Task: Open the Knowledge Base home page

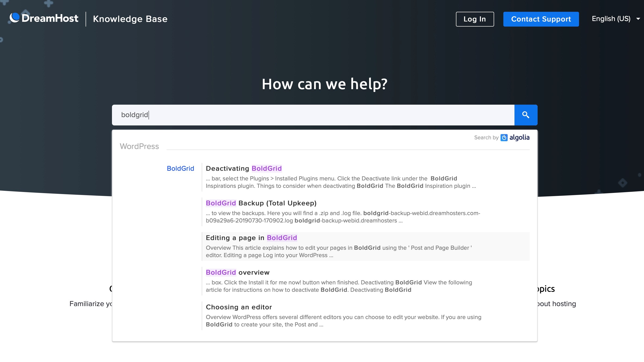Action: pyautogui.click(x=130, y=19)
